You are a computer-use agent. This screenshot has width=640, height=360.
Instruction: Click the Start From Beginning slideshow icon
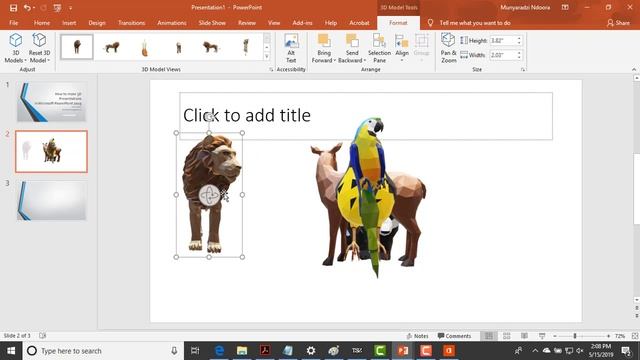click(57, 8)
